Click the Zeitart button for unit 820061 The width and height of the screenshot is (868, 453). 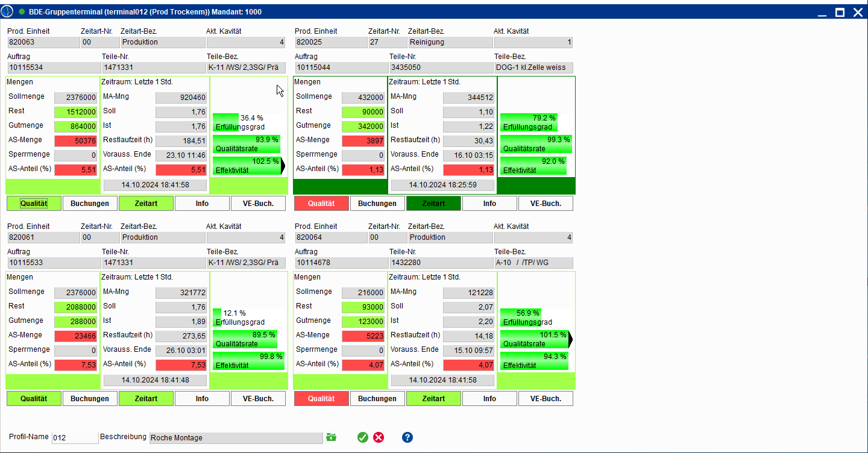click(x=146, y=399)
